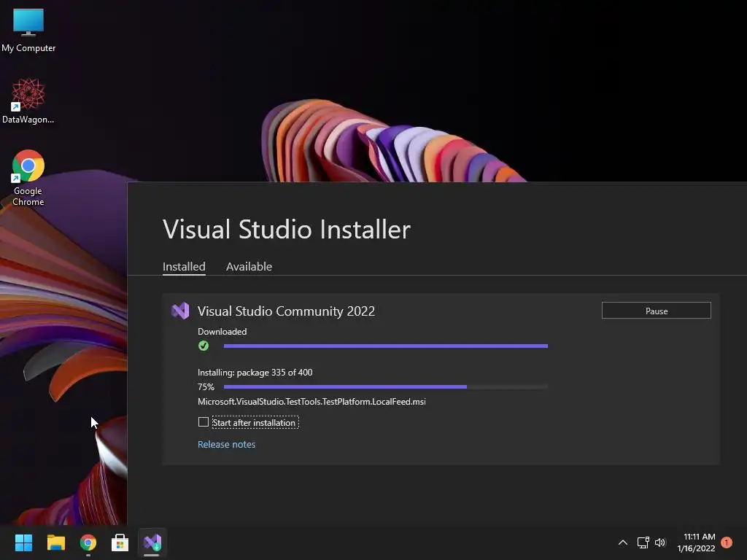Select Visual Studio Installer taskbar icon
Screen dimensions: 747x560
click(152, 542)
